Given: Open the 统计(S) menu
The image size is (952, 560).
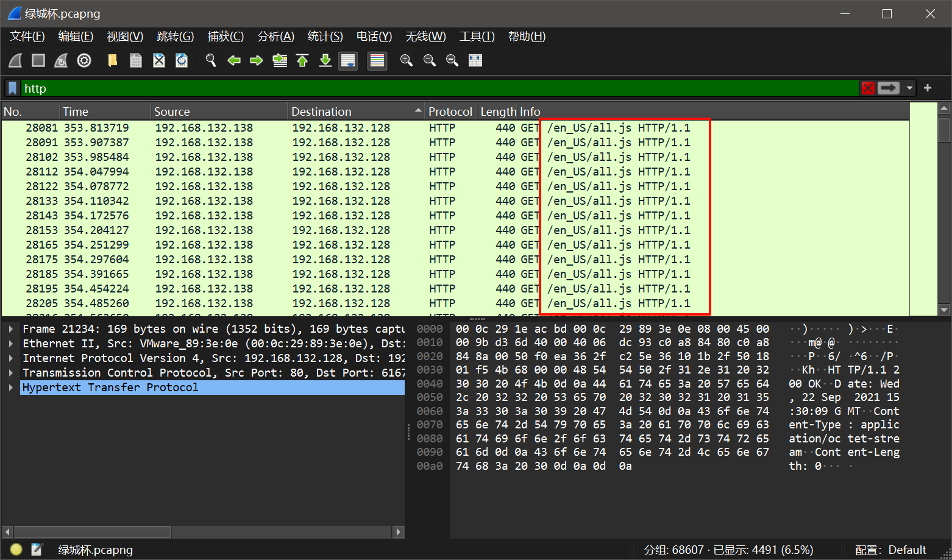Looking at the screenshot, I should coord(325,37).
